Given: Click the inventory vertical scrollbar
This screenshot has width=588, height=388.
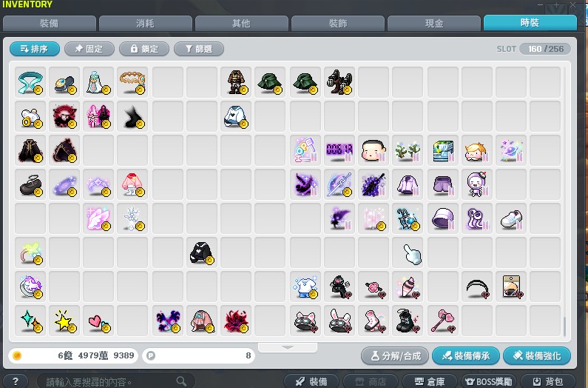Looking at the screenshot, I should (x=564, y=326).
